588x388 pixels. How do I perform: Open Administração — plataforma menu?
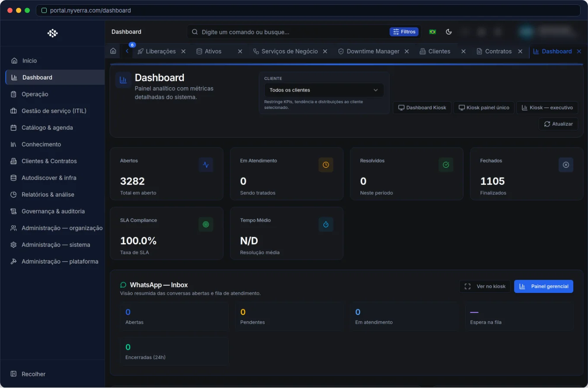pos(55,262)
